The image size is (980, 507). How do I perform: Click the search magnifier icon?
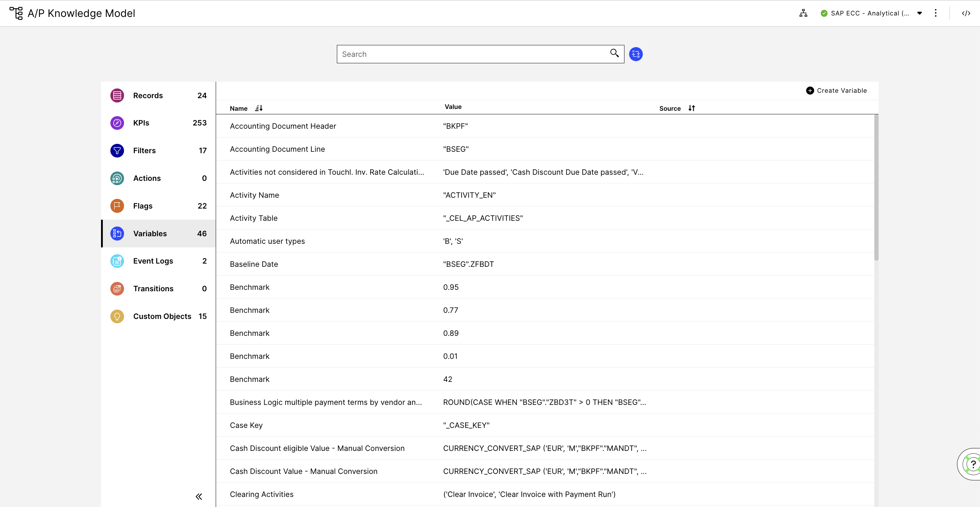[613, 54]
